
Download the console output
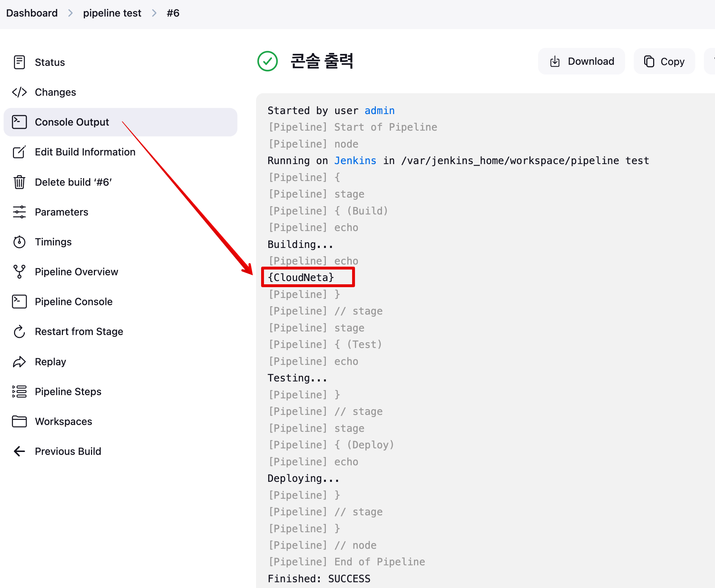click(x=581, y=61)
